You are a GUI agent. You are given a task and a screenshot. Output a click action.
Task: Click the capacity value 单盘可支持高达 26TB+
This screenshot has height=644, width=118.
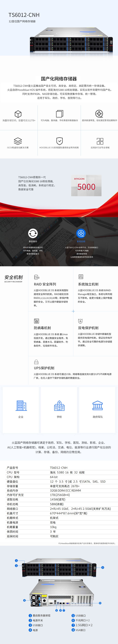pyautogui.click(x=65, y=486)
